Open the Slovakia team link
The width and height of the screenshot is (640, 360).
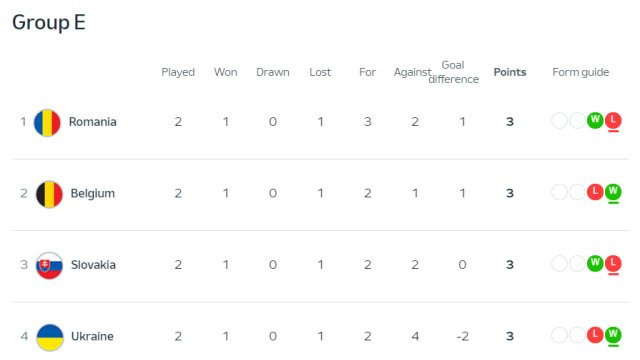pos(93,265)
